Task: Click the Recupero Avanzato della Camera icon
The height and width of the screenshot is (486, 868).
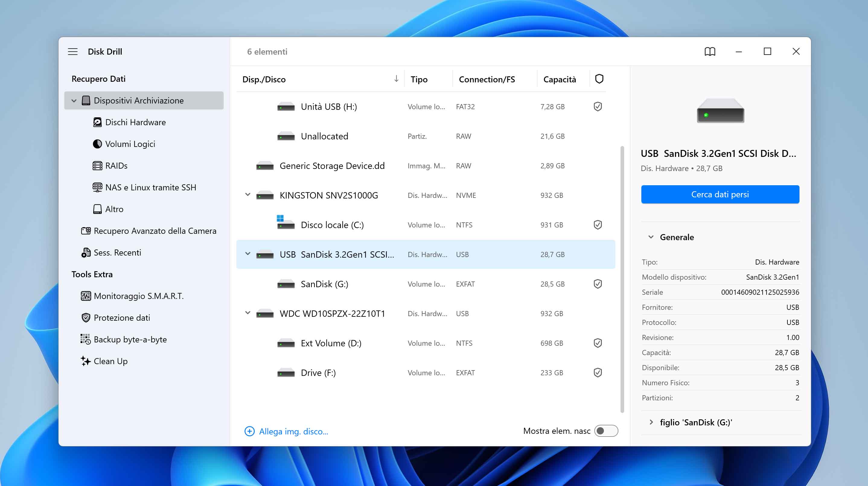Action: tap(86, 231)
